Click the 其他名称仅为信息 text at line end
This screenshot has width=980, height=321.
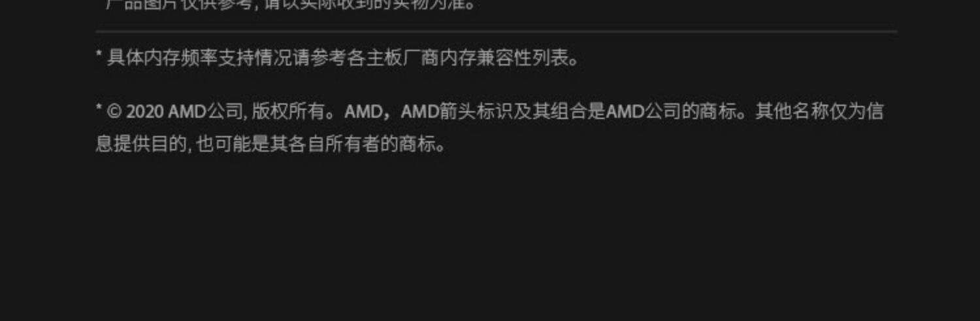819,112
